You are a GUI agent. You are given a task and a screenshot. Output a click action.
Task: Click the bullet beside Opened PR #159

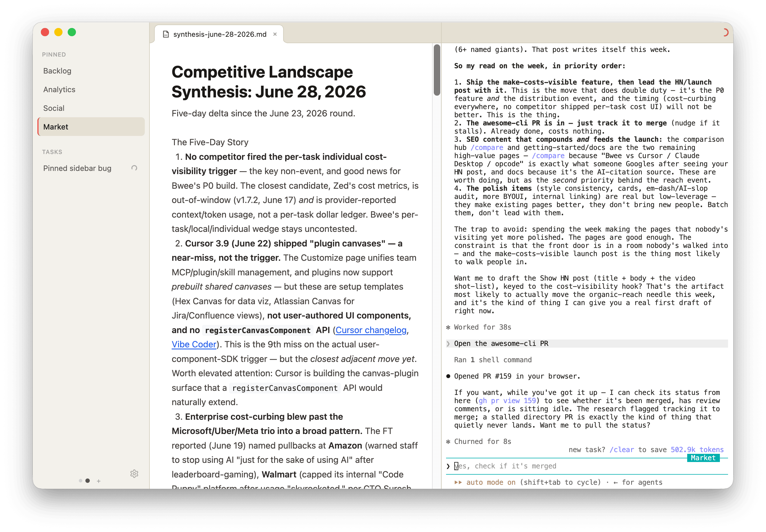[x=448, y=376]
